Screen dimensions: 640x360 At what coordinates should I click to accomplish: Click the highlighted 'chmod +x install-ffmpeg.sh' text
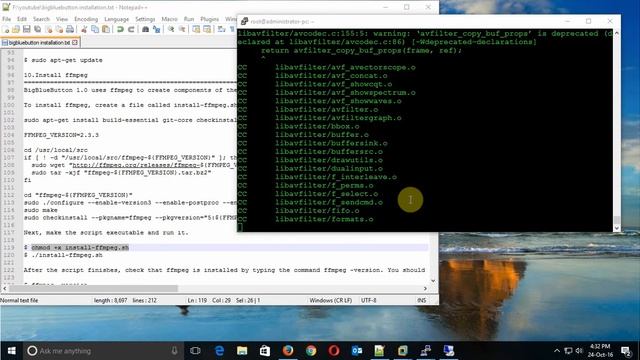[80, 247]
